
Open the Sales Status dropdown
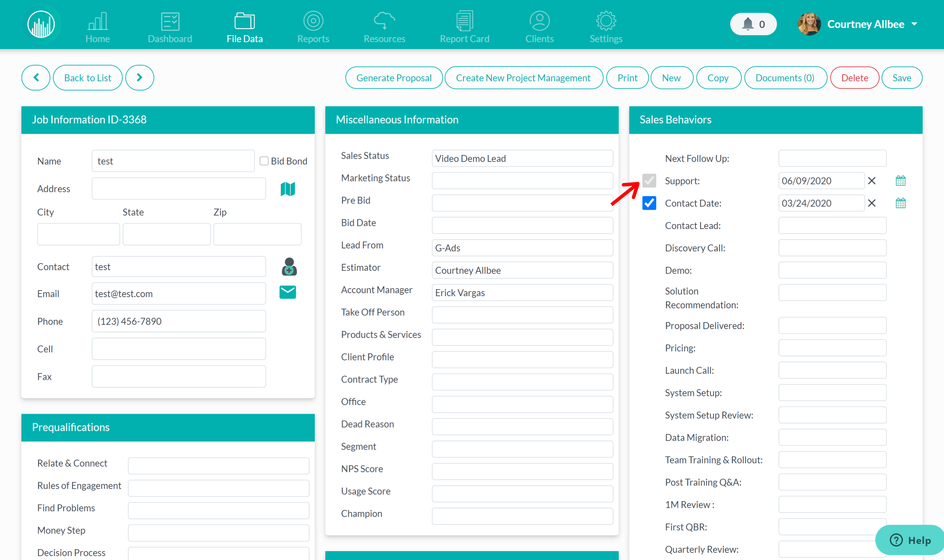(522, 158)
